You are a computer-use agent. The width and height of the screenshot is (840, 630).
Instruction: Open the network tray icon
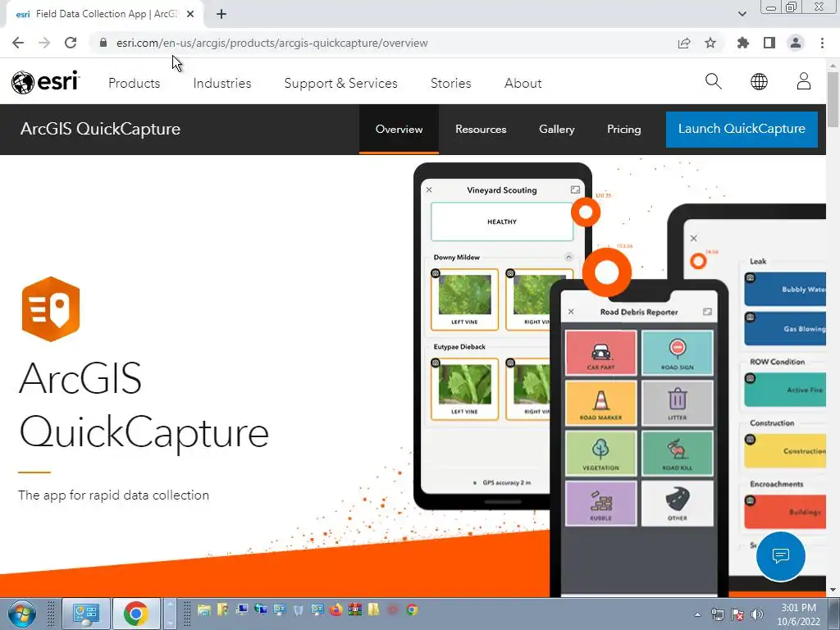[717, 614]
